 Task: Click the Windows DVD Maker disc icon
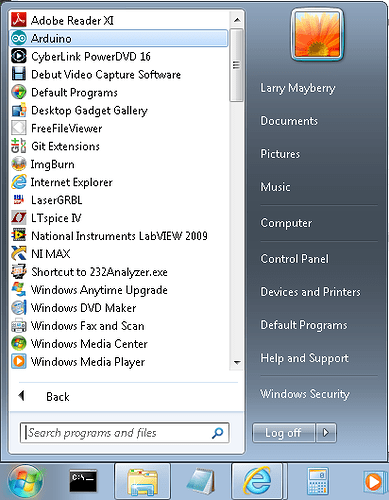19,308
